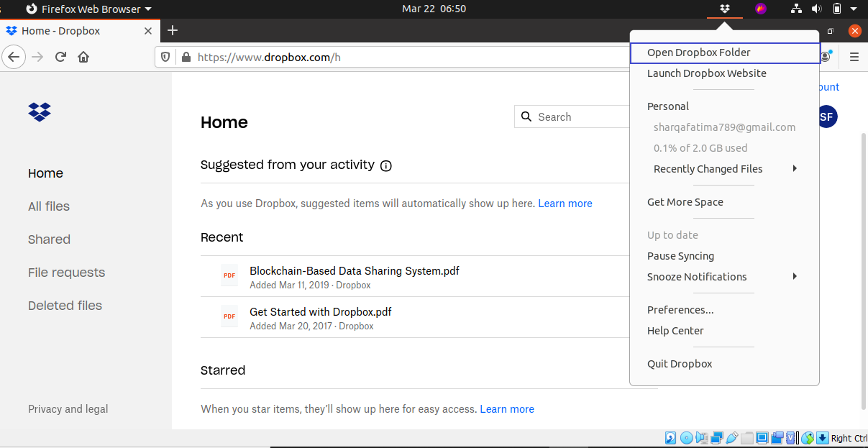Click the VirtualBox shared folders status icon
This screenshot has width=868, height=448.
click(x=747, y=438)
